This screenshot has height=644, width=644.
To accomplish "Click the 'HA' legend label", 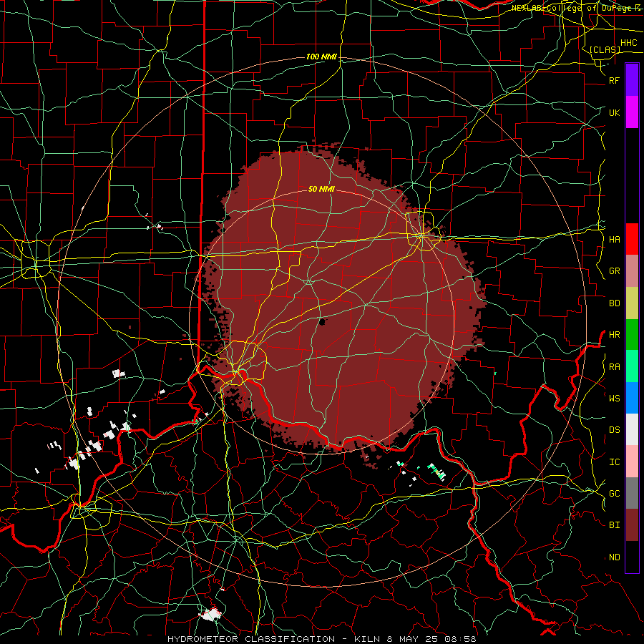I will click(x=614, y=239).
